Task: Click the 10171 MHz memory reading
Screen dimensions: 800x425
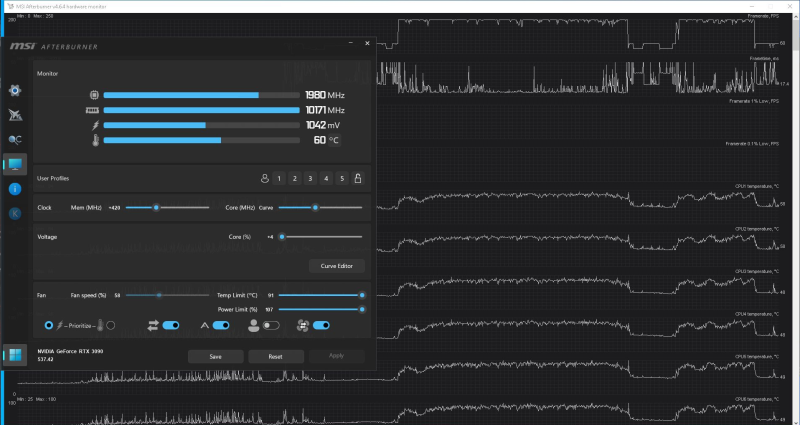Action: click(x=325, y=110)
